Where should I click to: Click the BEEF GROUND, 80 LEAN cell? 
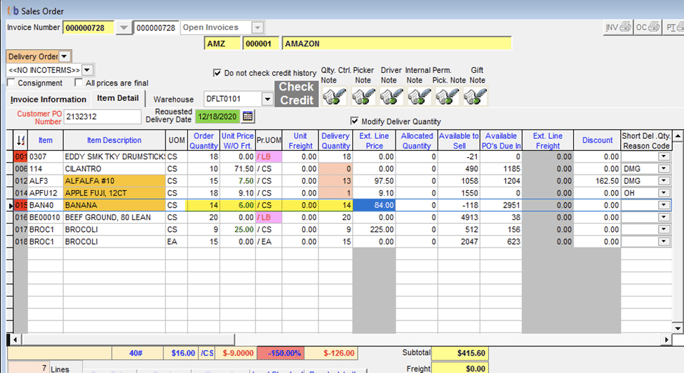click(114, 217)
